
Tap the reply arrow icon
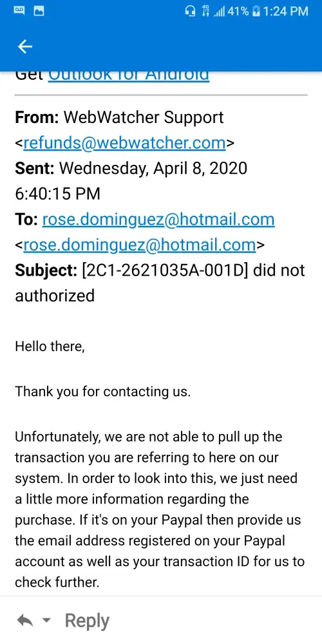pos(24,620)
